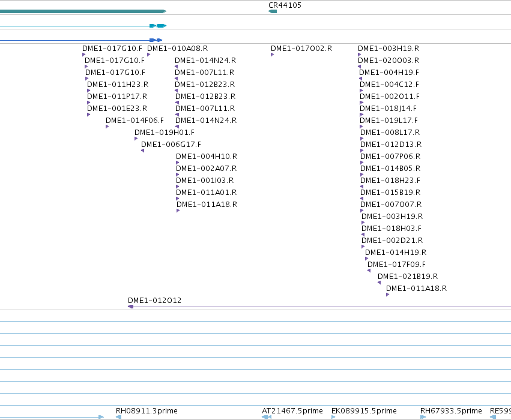Select the DME1-004H19.F feature label

coord(389,73)
